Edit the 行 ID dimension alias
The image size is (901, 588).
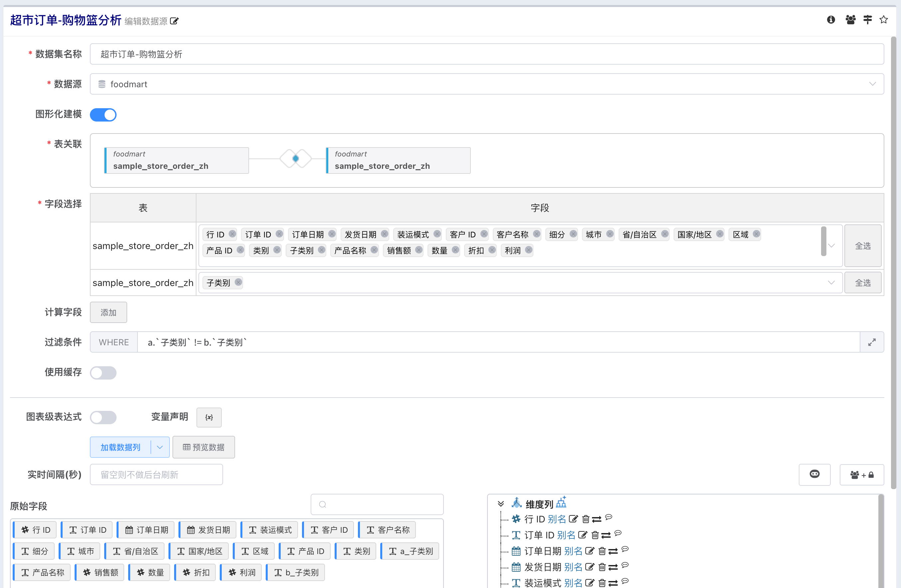click(574, 519)
